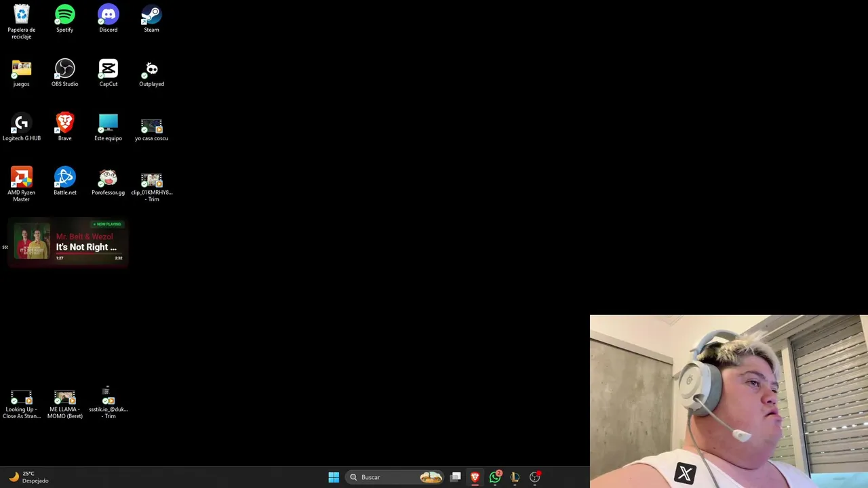Click the search highlight image in the Buscar box
The width and height of the screenshot is (868, 488).
(431, 477)
